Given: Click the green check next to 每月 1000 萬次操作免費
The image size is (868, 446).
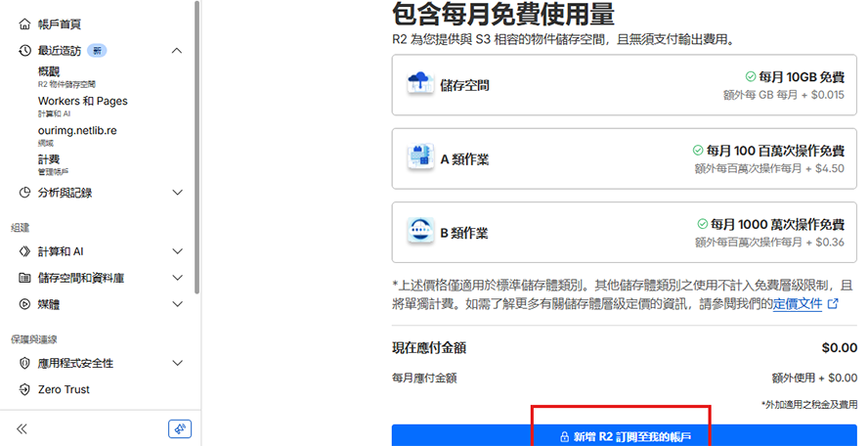Looking at the screenshot, I should tap(703, 224).
